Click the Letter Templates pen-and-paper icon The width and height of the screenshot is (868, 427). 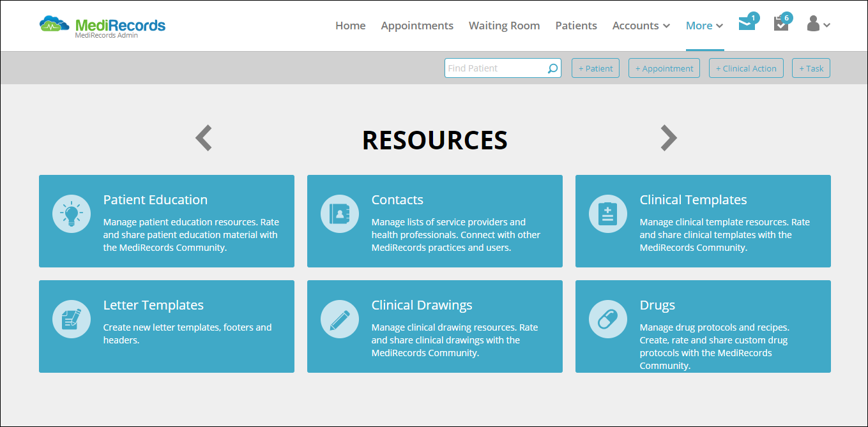(72, 319)
